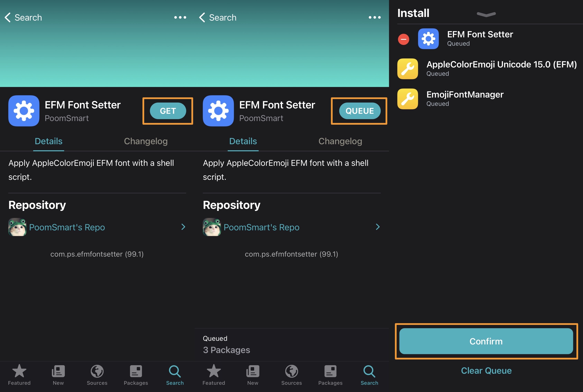The height and width of the screenshot is (392, 583).
Task: Remove EFM Font Setter from queue via red minus
Action: point(404,39)
